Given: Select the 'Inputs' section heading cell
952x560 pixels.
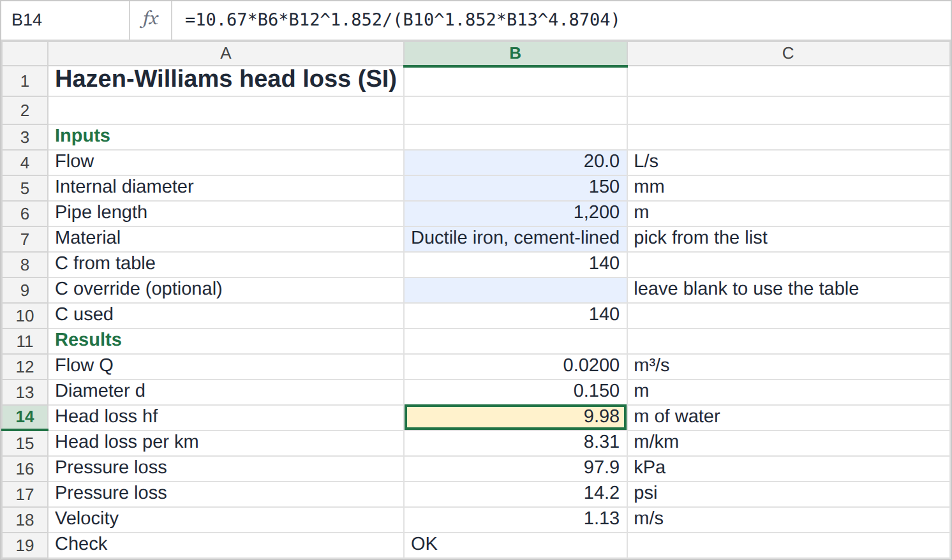Looking at the screenshot, I should coord(226,136).
